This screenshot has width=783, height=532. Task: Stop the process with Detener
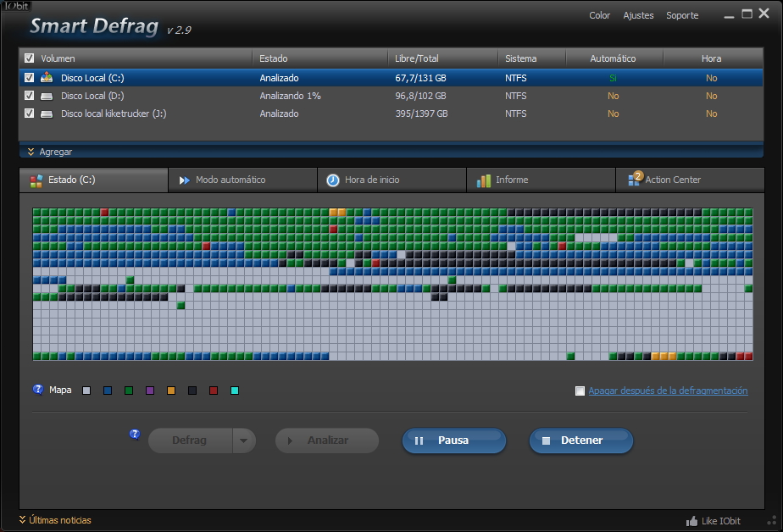[x=581, y=441]
